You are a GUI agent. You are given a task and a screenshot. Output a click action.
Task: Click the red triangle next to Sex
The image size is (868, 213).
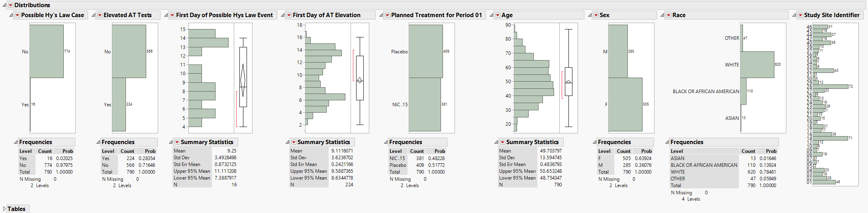[x=596, y=15]
